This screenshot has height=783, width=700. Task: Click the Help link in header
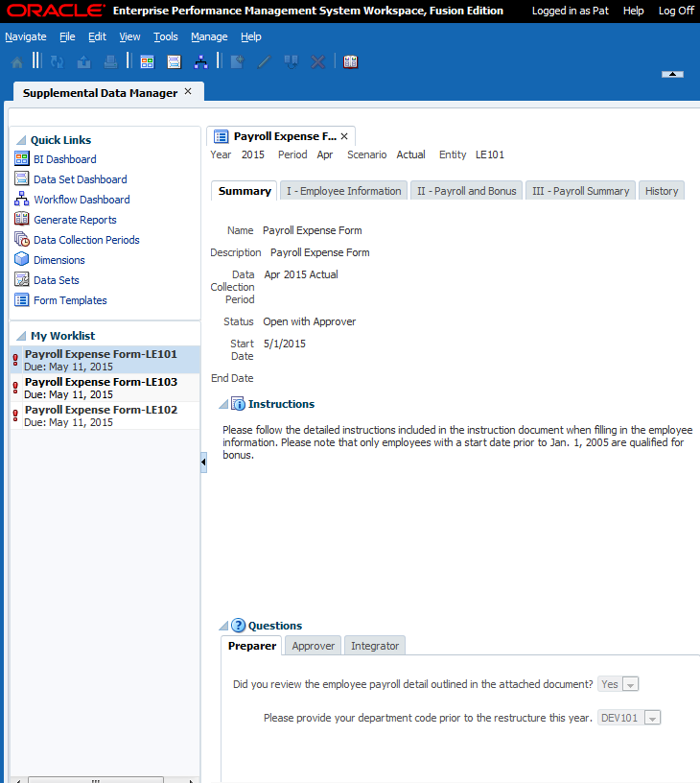click(x=633, y=11)
